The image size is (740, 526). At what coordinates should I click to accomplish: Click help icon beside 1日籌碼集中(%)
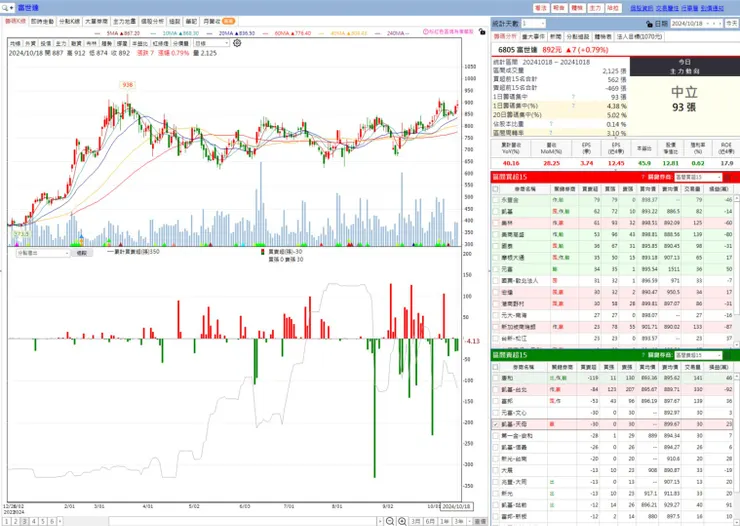573,106
